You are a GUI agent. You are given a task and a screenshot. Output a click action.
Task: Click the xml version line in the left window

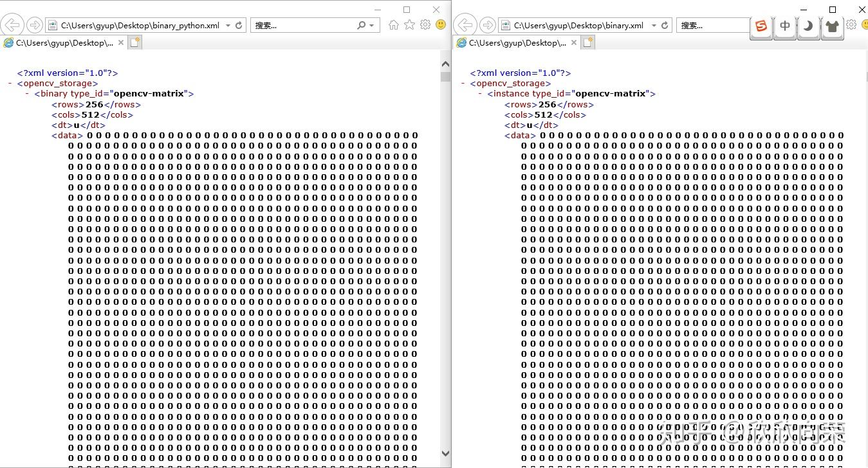[68, 73]
